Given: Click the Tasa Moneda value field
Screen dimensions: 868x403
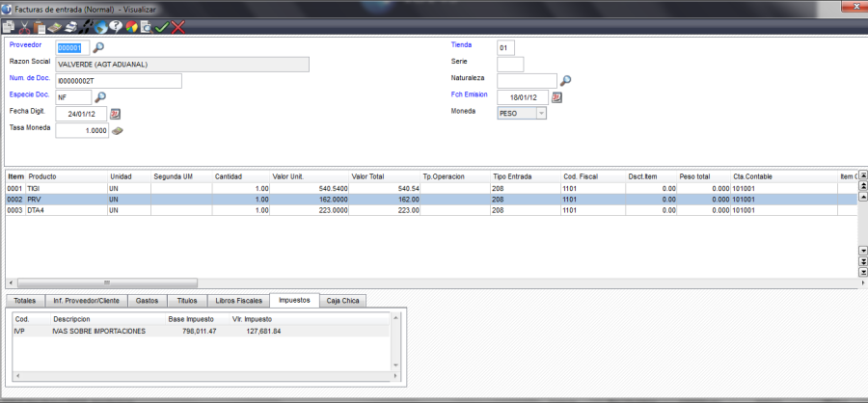Looking at the screenshot, I should [x=82, y=131].
